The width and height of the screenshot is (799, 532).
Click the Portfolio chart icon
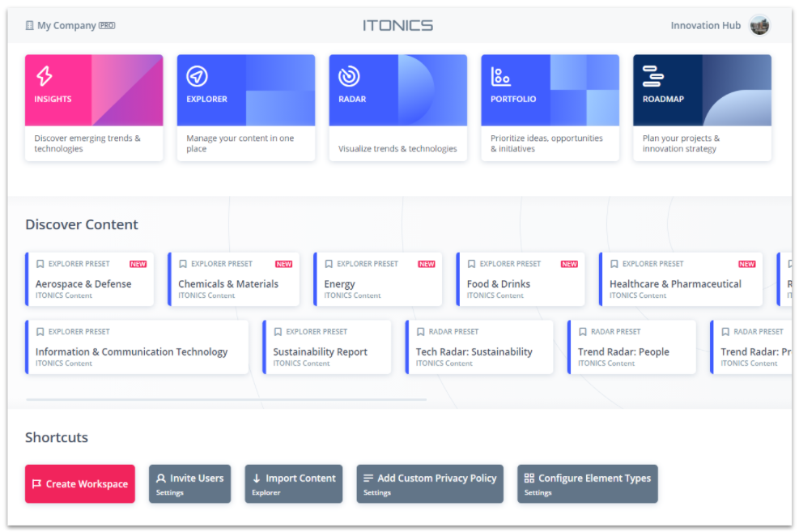click(500, 76)
